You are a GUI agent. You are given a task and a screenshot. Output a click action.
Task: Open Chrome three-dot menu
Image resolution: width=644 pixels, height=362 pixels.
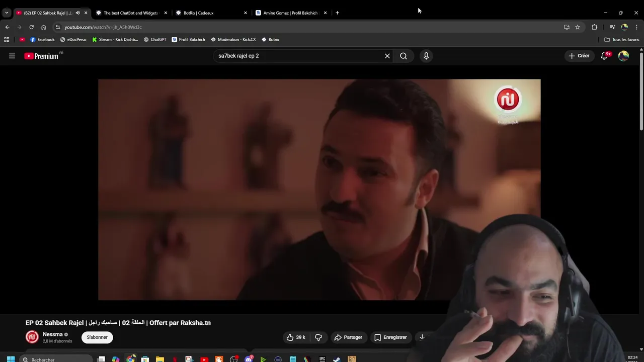coord(637,27)
